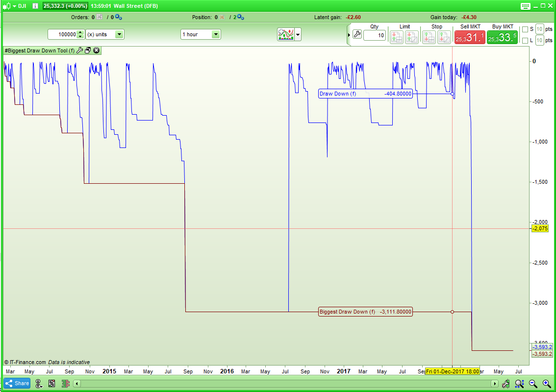Increase the units value with up stepper
Image resolution: width=556 pixels, height=392 pixels.
point(80,32)
